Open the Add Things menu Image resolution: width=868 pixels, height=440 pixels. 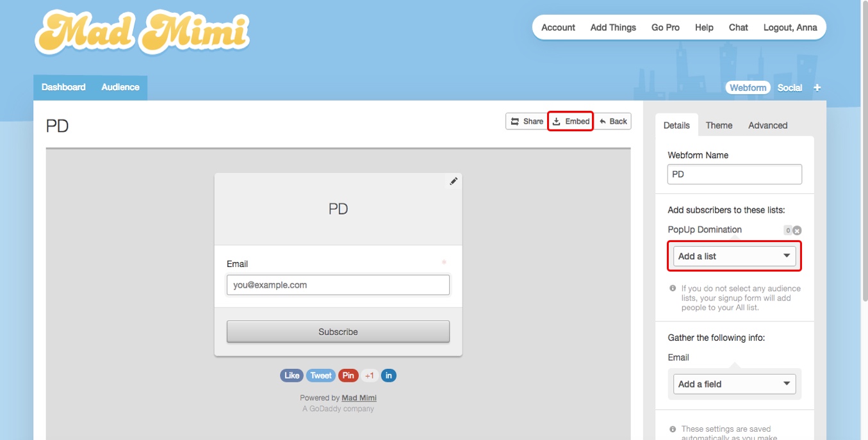pos(613,28)
